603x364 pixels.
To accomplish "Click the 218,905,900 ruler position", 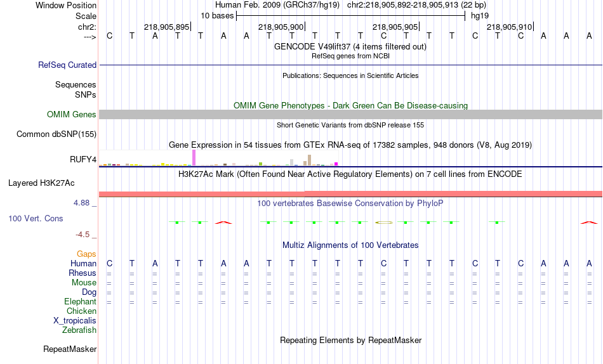I will [281, 27].
